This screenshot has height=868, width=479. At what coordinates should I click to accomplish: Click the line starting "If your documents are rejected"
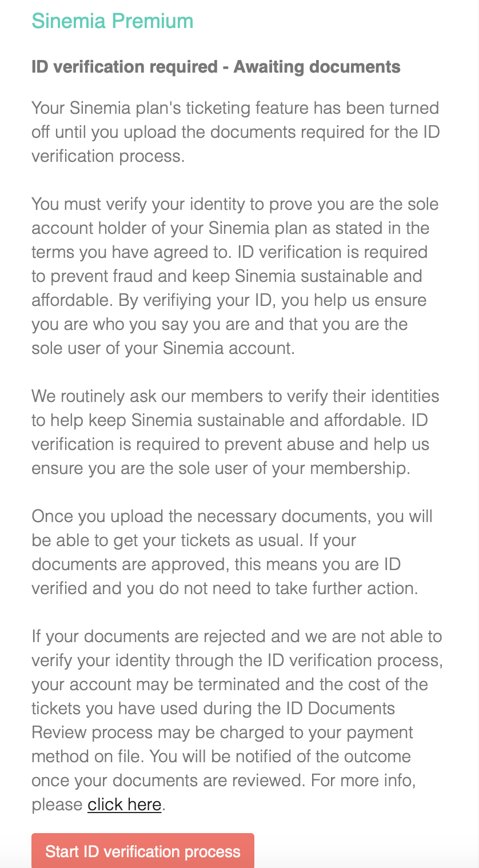[237, 636]
